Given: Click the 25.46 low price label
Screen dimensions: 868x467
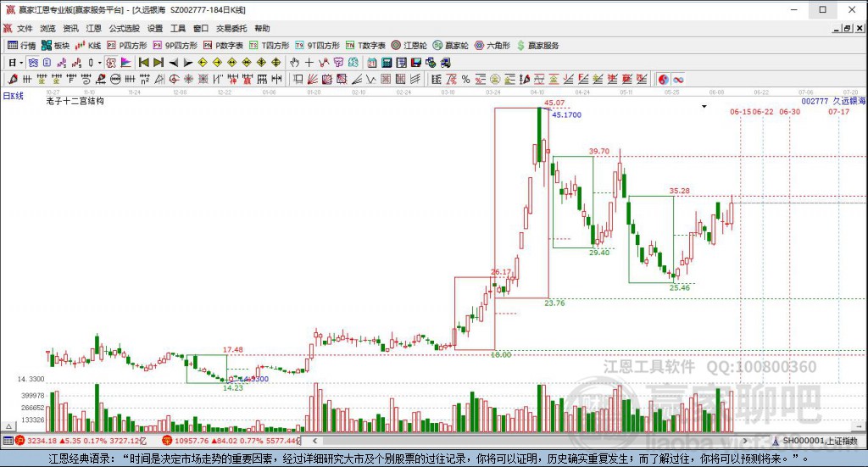Looking at the screenshot, I should [x=680, y=287].
